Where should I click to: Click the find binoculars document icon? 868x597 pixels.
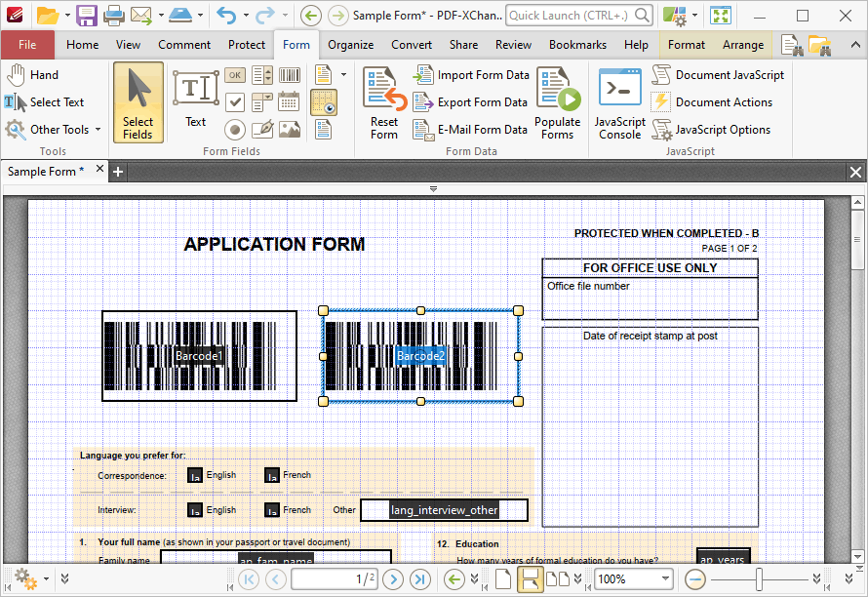click(792, 45)
